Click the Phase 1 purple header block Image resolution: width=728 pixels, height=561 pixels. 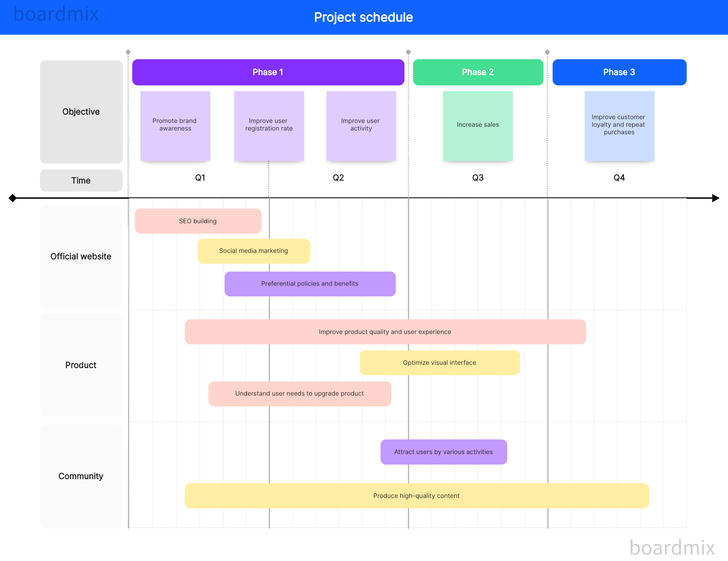(x=267, y=72)
